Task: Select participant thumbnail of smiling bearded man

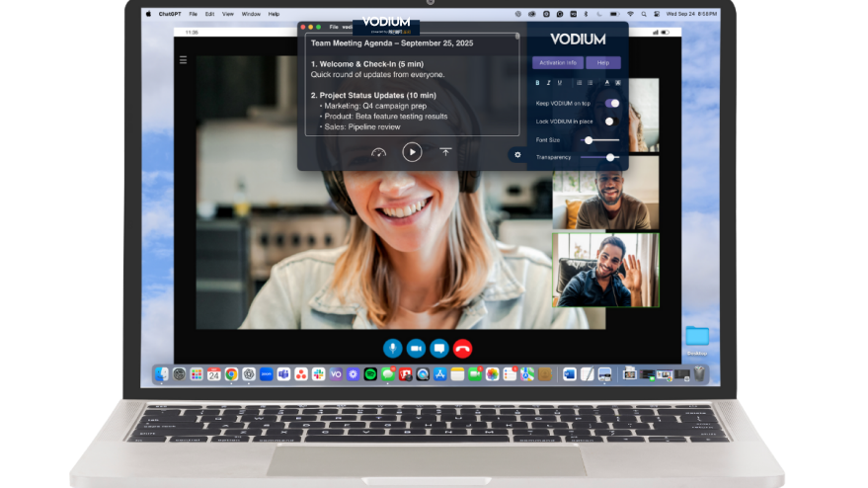Action: tap(605, 193)
